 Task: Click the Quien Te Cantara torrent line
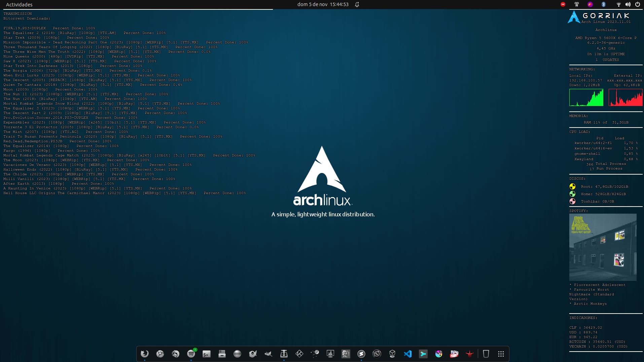tap(93, 85)
